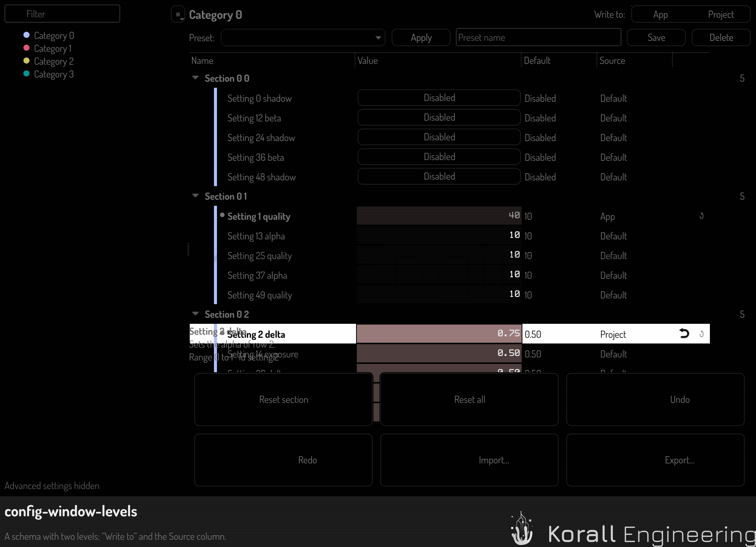
Task: Click the large undo arrow on Setting 2 delta row
Action: point(684,333)
